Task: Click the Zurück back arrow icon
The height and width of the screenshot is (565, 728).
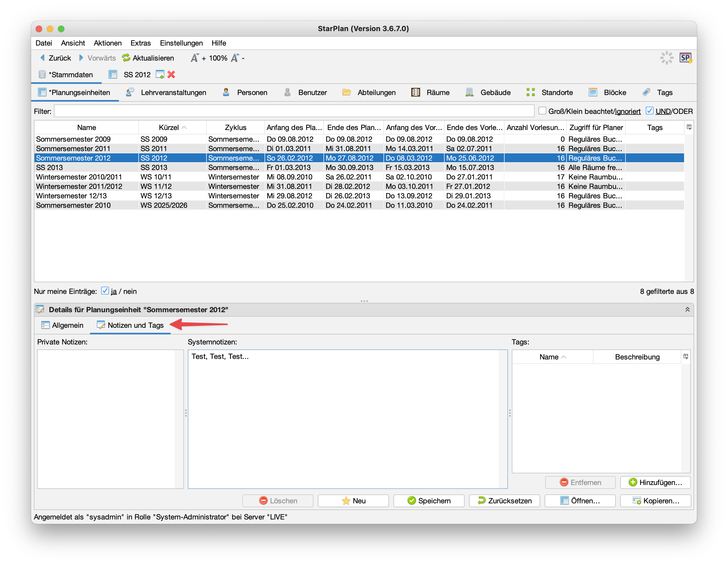Action: click(x=42, y=58)
